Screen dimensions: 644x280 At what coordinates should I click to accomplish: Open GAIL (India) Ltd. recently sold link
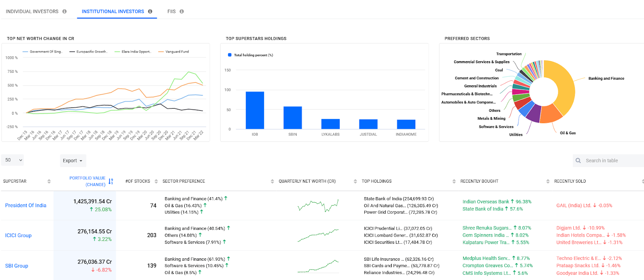[574, 206]
